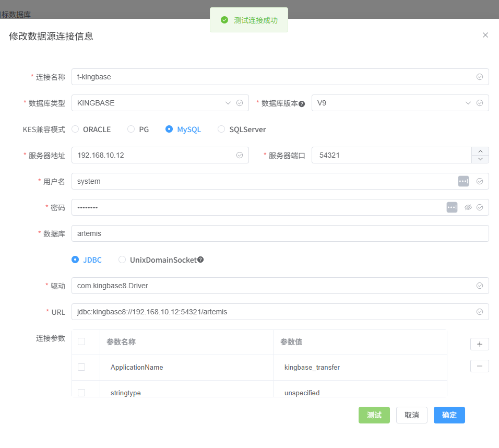Click the green success checkmark in notification
Image resolution: width=499 pixels, height=448 pixels.
coord(224,20)
